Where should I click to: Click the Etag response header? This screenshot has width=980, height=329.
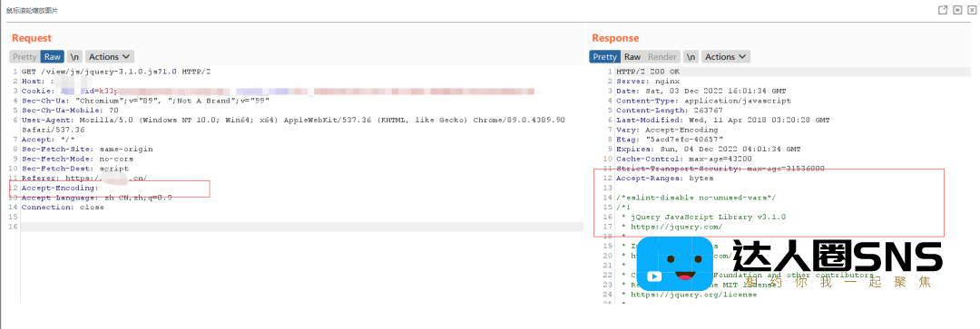[670, 140]
